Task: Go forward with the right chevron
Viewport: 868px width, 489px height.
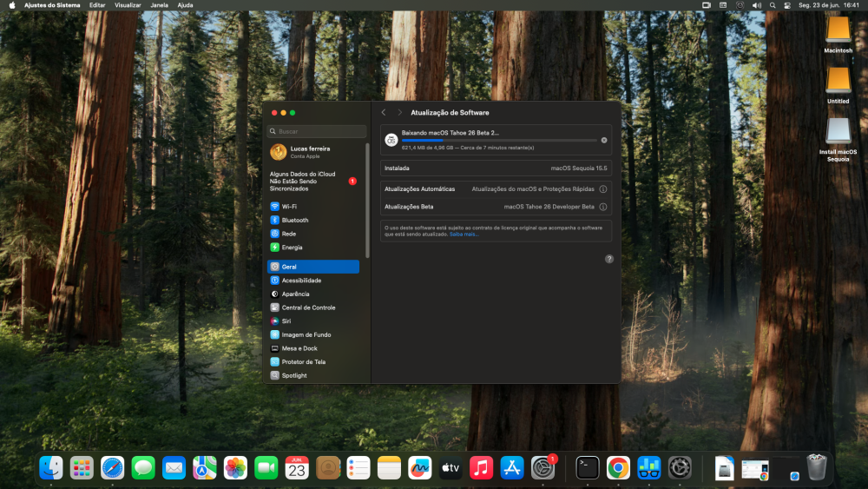Action: point(399,112)
